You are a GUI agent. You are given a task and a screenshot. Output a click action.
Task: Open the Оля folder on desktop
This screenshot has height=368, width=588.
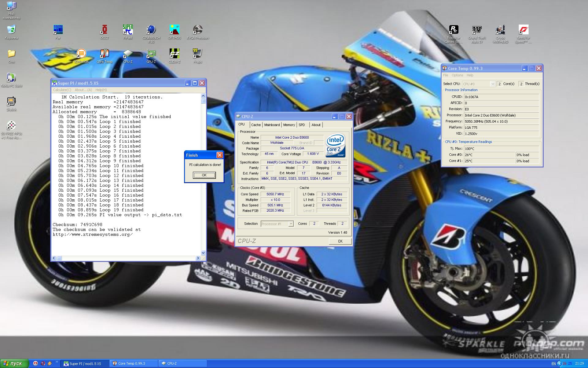click(x=11, y=56)
